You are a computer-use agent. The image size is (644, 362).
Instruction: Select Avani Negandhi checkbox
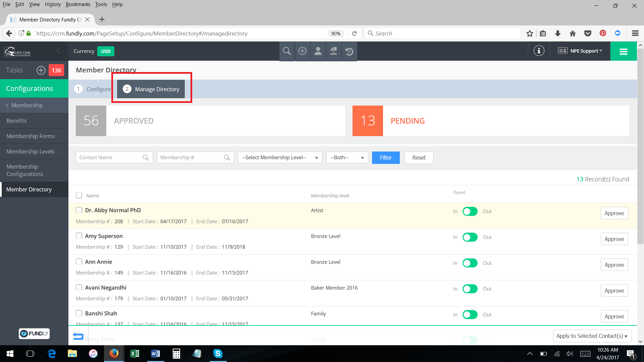[x=79, y=287]
